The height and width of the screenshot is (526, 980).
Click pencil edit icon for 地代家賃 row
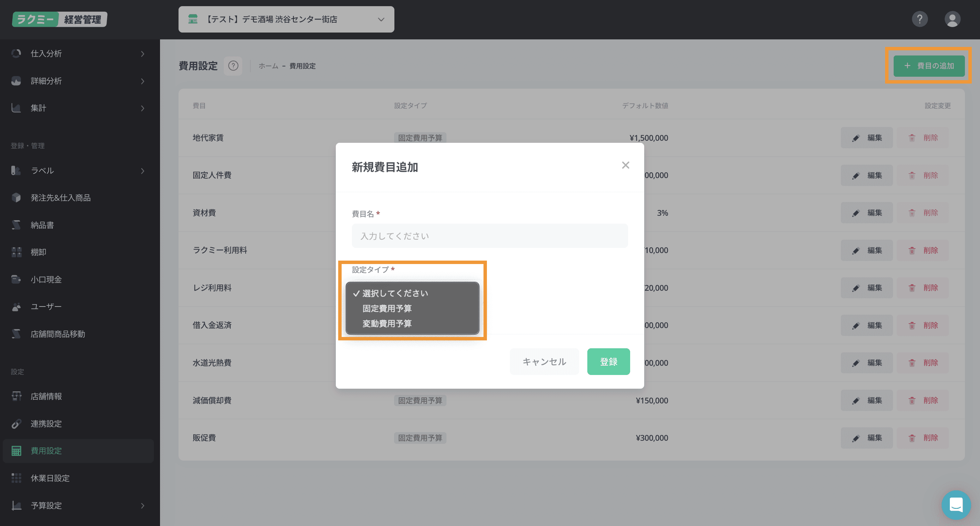click(x=856, y=138)
